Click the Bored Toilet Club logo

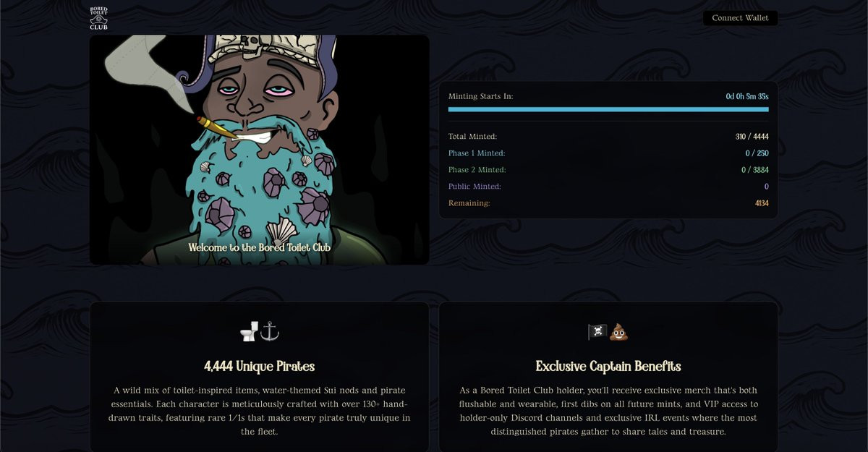point(98,18)
